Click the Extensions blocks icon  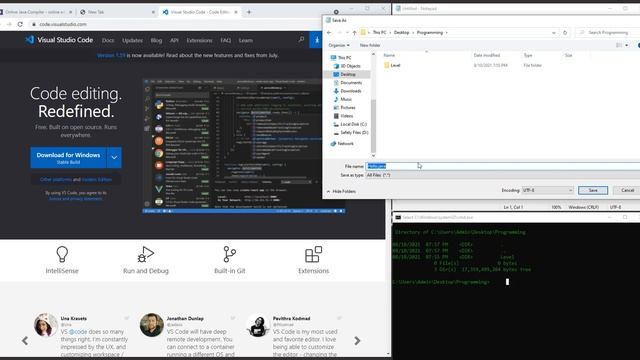(313, 254)
